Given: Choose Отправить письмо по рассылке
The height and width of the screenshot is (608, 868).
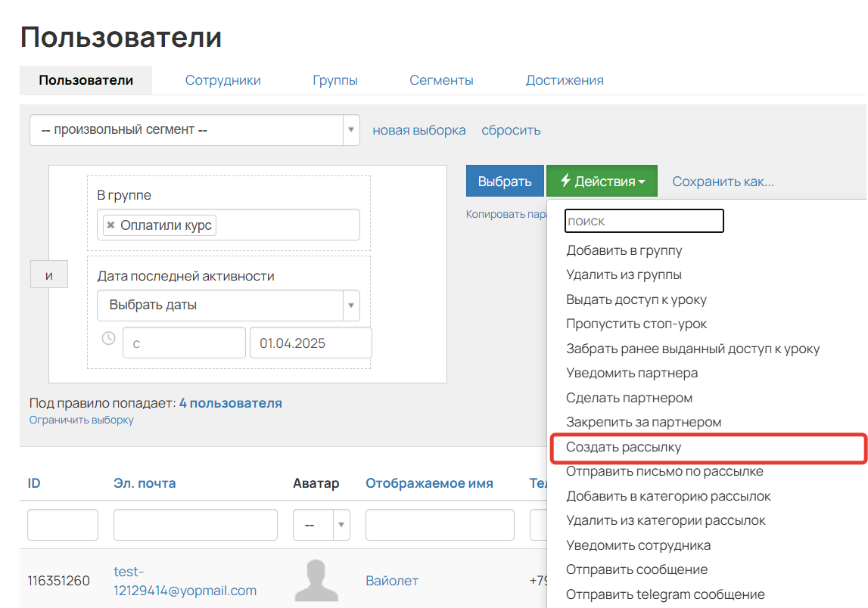Looking at the screenshot, I should [x=664, y=471].
